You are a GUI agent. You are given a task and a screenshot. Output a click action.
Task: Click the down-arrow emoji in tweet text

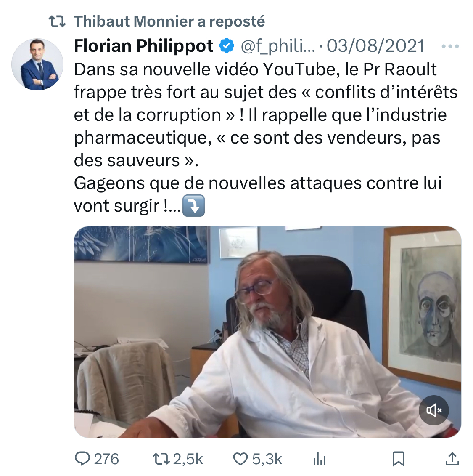click(193, 206)
